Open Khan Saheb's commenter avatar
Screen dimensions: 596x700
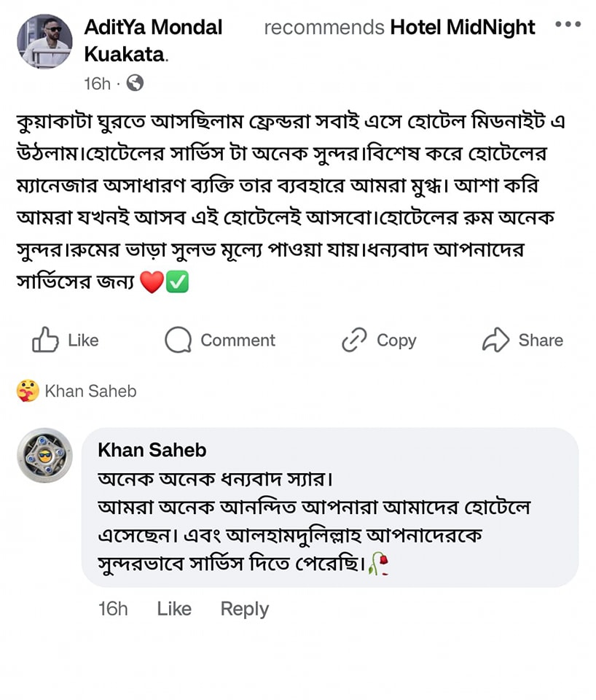44,455
